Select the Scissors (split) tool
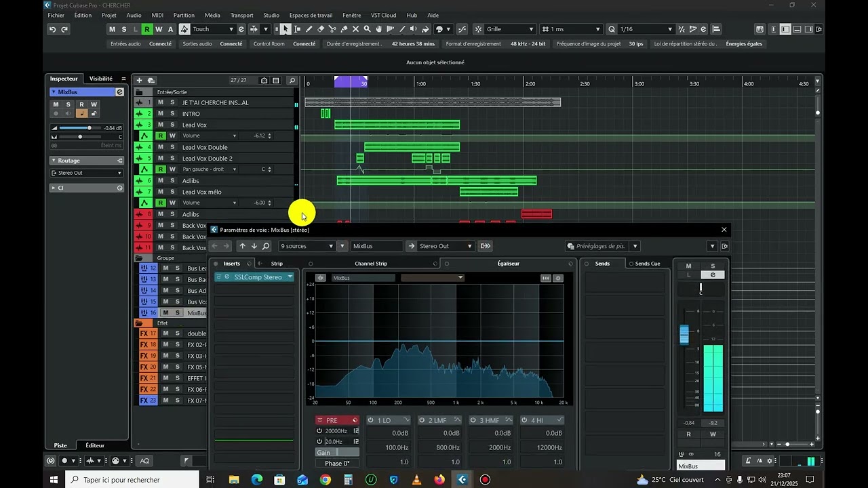This screenshot has height=488, width=868. click(x=332, y=29)
